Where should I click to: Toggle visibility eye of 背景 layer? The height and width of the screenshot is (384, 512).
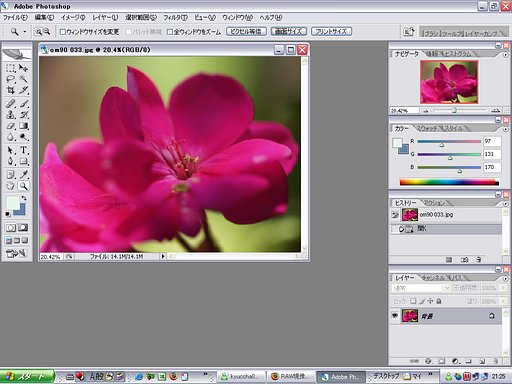point(395,315)
